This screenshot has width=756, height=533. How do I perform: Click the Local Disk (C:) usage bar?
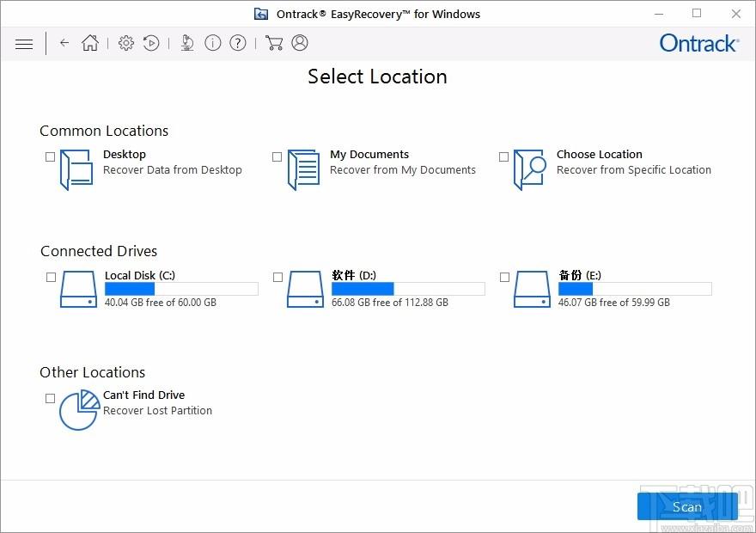click(x=181, y=289)
